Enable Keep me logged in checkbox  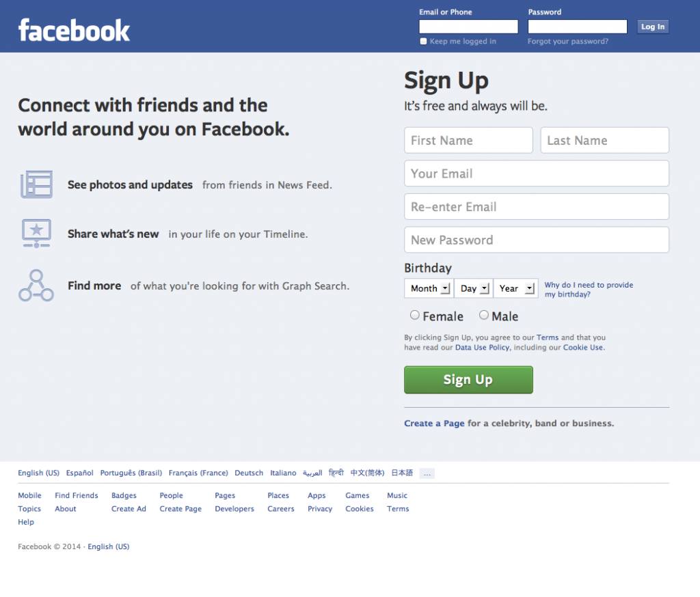(x=423, y=42)
